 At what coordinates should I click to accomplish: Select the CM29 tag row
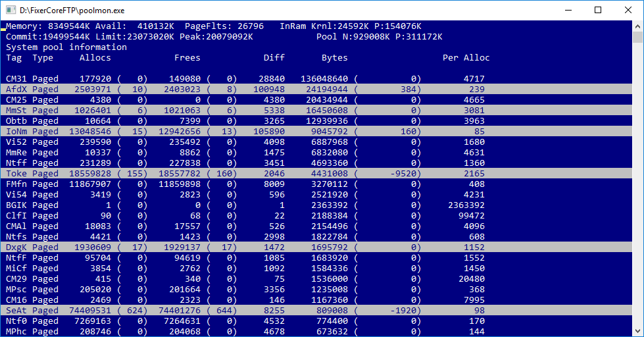pos(316,279)
